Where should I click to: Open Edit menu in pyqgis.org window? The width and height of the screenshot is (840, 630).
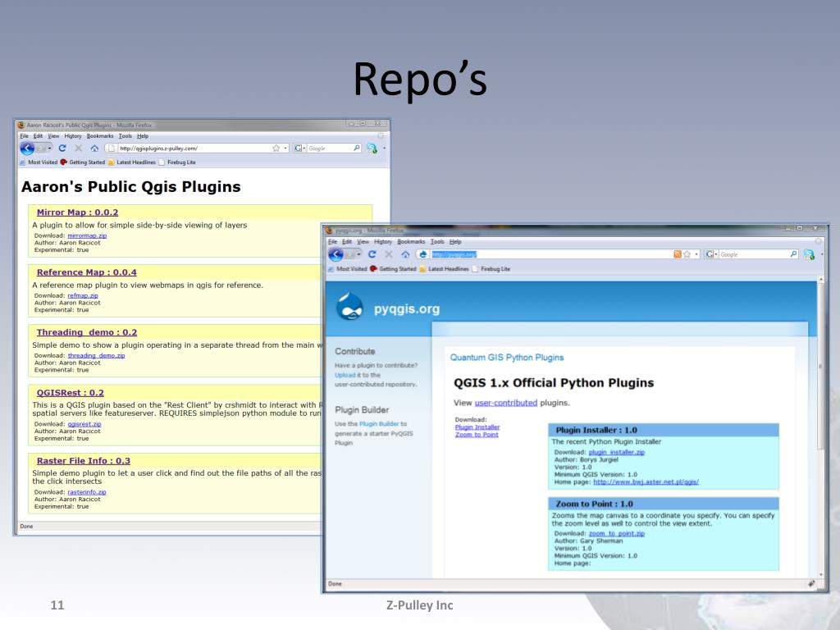[347, 242]
